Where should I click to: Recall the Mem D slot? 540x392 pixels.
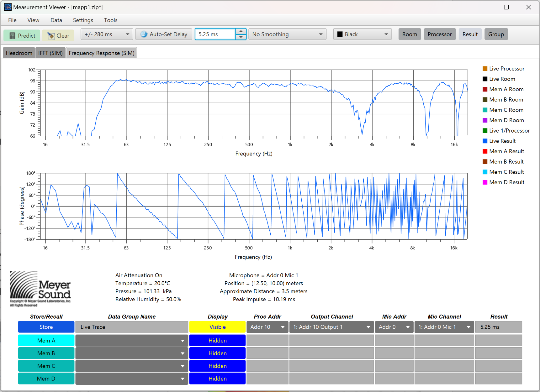point(46,379)
